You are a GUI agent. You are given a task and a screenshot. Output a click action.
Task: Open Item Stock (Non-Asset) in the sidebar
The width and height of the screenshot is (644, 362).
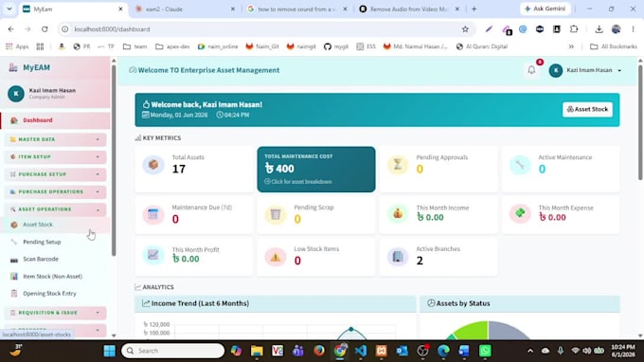[55, 276]
